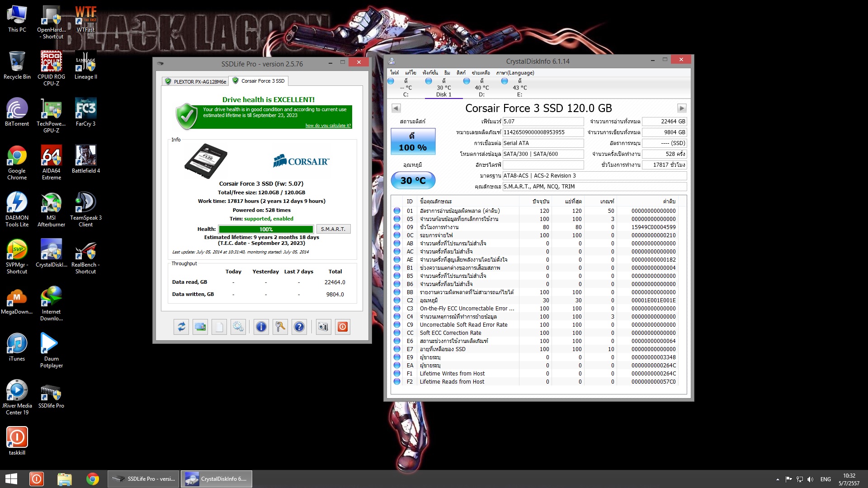This screenshot has width=868, height=488.
Task: Open the Language menu in CrystalDiskInfo
Action: (x=515, y=73)
